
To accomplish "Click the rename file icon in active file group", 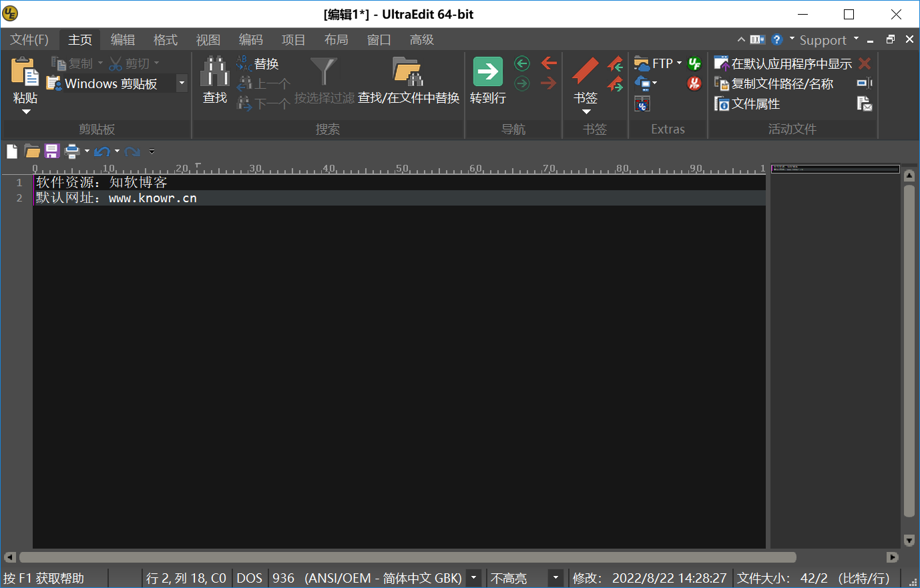I will (x=865, y=83).
